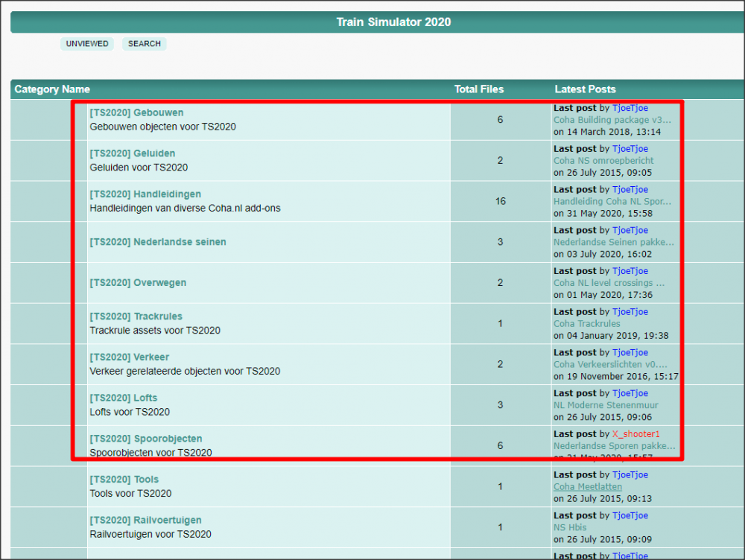Select the [TS2020] Nederlandse seinen category
The image size is (745, 560).
click(157, 242)
